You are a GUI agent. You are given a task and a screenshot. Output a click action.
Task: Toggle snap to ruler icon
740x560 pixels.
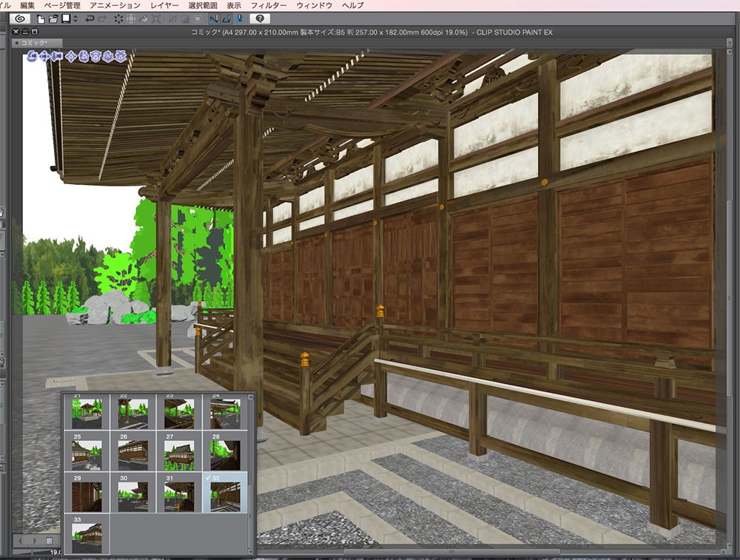tap(214, 19)
